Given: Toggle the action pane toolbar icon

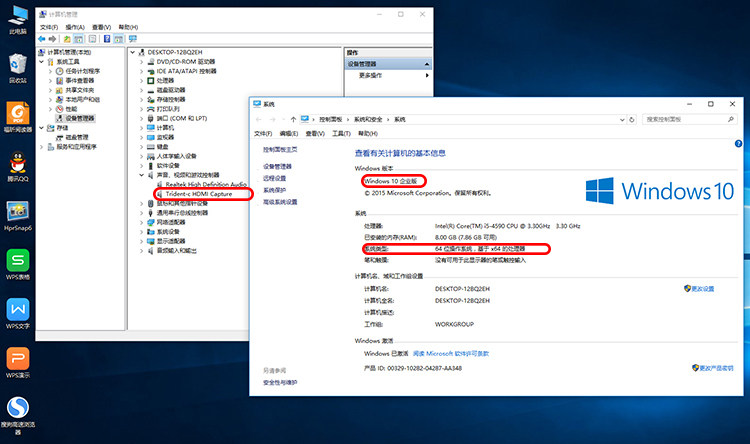Looking at the screenshot, I should (x=119, y=39).
